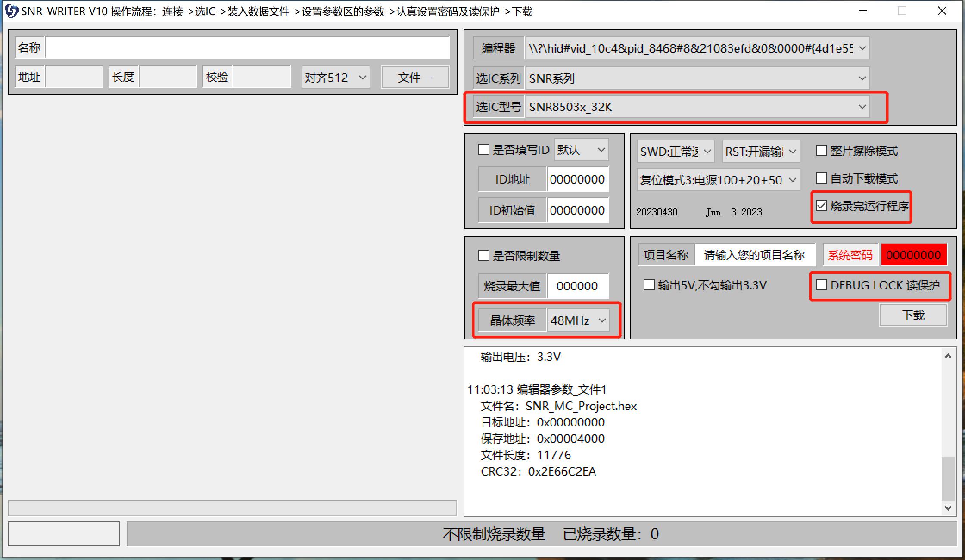Uncheck 烧录完运行程序 run after programming

[821, 206]
